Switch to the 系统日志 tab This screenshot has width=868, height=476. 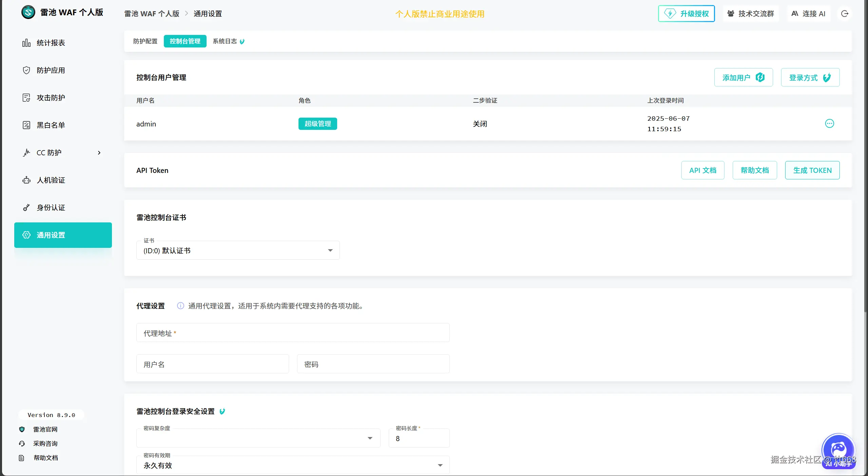point(225,41)
